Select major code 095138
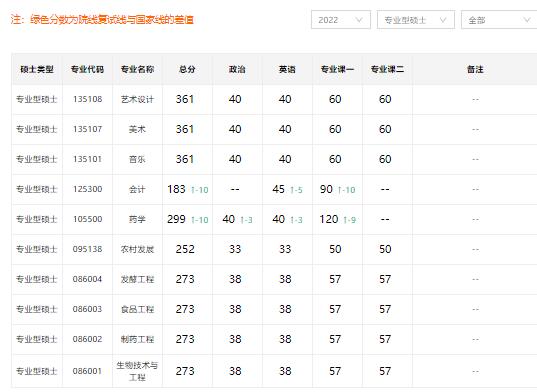Viewport: 537px width, 392px height. coord(87,249)
